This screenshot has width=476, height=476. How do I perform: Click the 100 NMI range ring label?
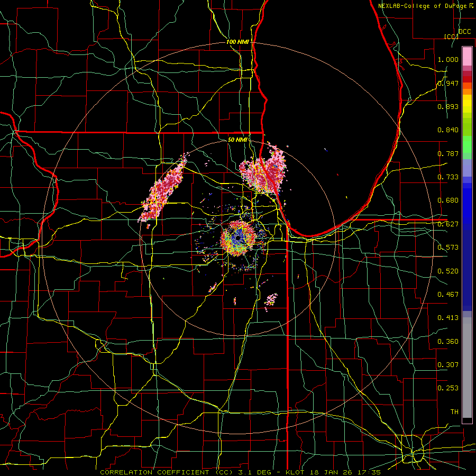pyautogui.click(x=237, y=42)
